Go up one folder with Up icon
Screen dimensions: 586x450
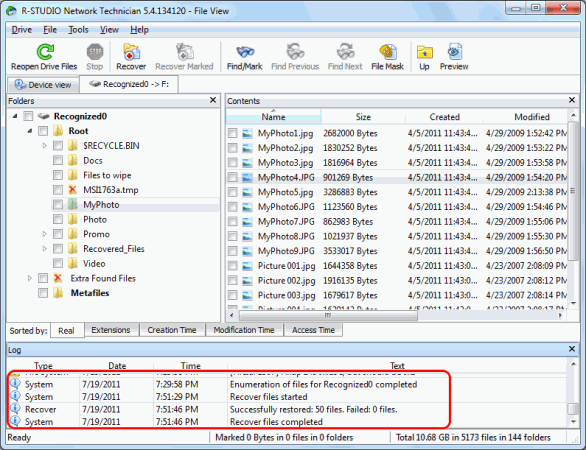[x=425, y=52]
